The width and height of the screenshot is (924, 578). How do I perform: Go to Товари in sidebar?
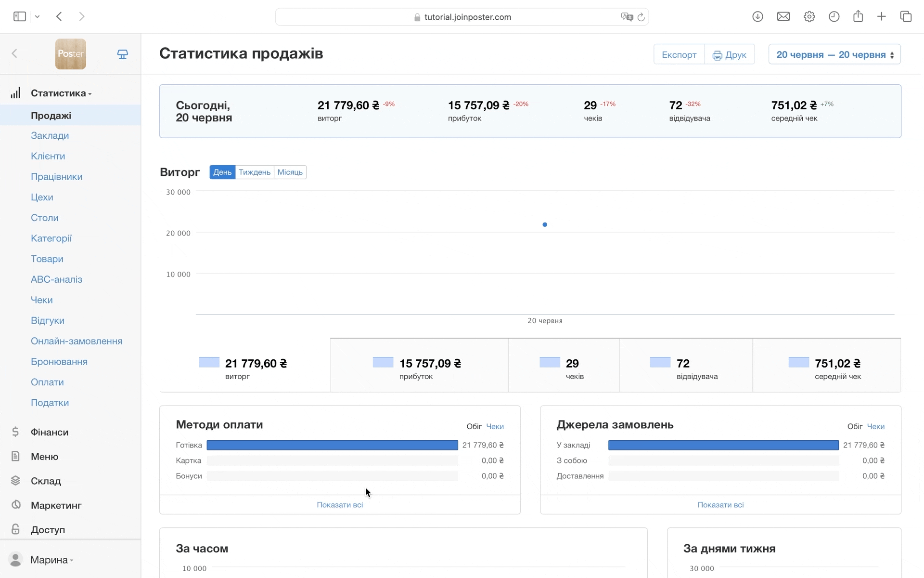pos(47,259)
